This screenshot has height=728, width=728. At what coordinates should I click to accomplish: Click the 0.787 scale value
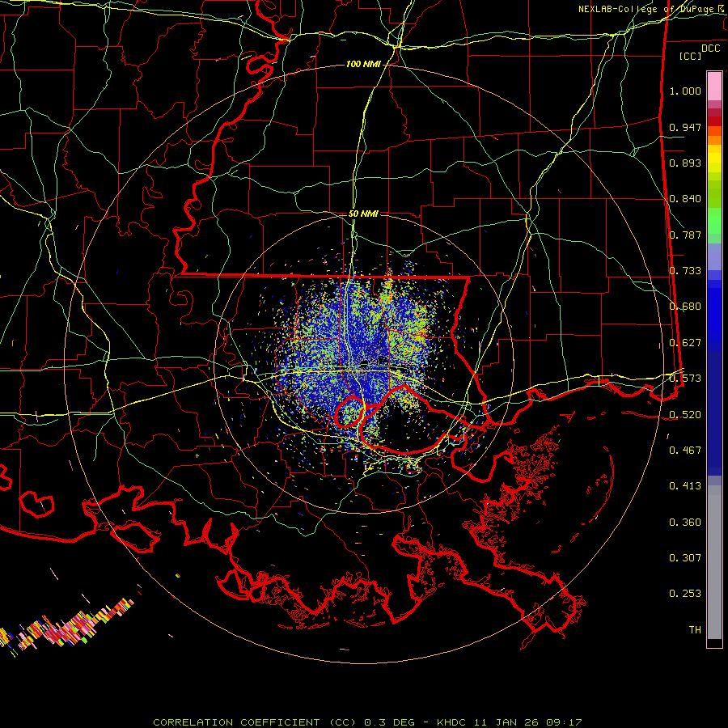(x=685, y=235)
